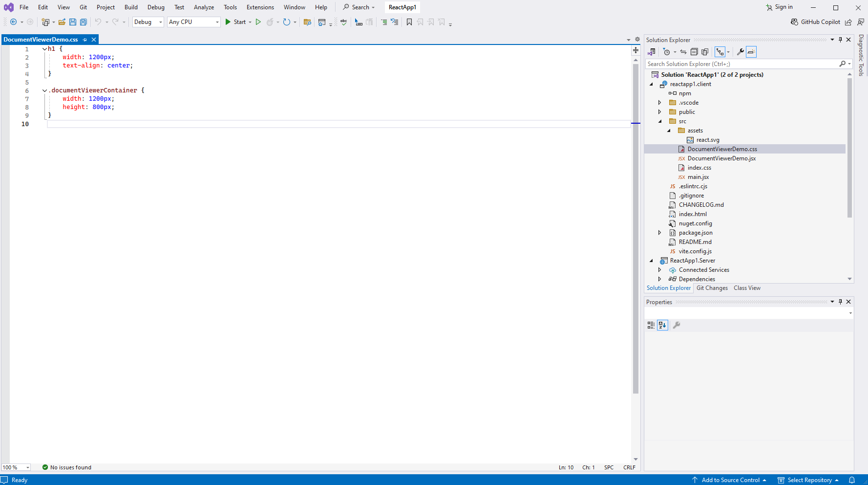Click the Search Solution Explorer input box
The width and height of the screenshot is (868, 485).
click(741, 64)
